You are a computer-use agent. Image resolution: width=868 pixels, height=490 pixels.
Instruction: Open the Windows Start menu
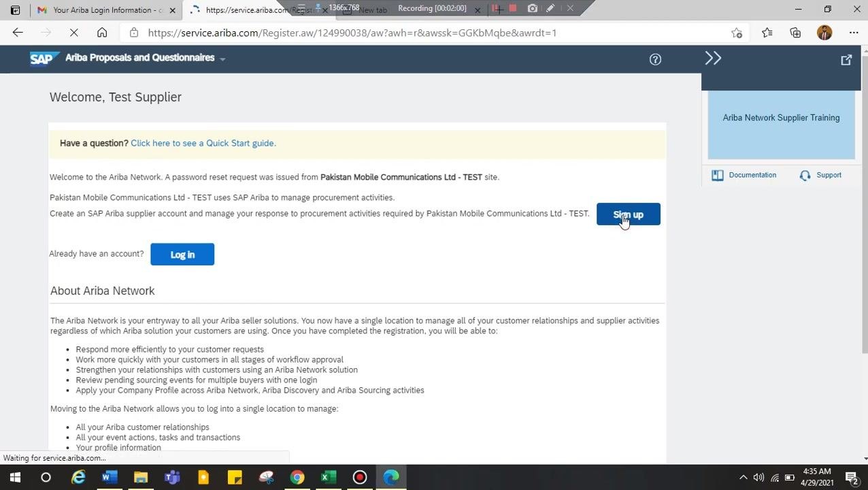[x=15, y=477]
